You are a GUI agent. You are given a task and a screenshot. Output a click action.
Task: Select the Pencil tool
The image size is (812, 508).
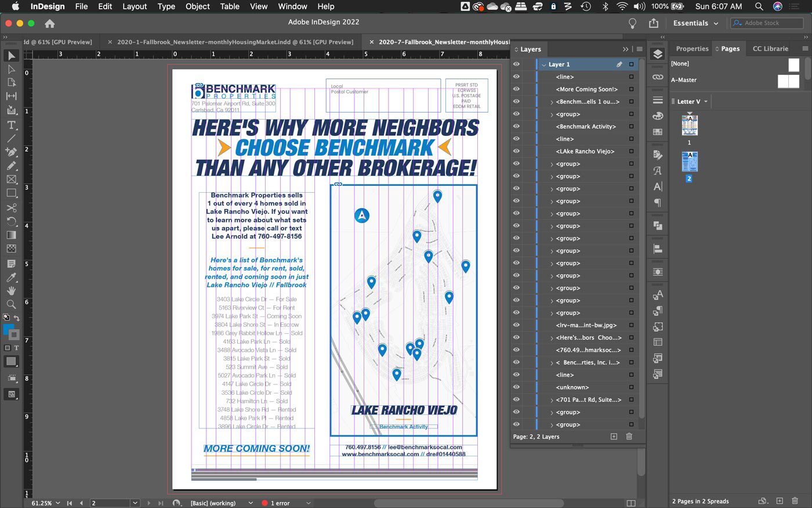[x=11, y=166]
